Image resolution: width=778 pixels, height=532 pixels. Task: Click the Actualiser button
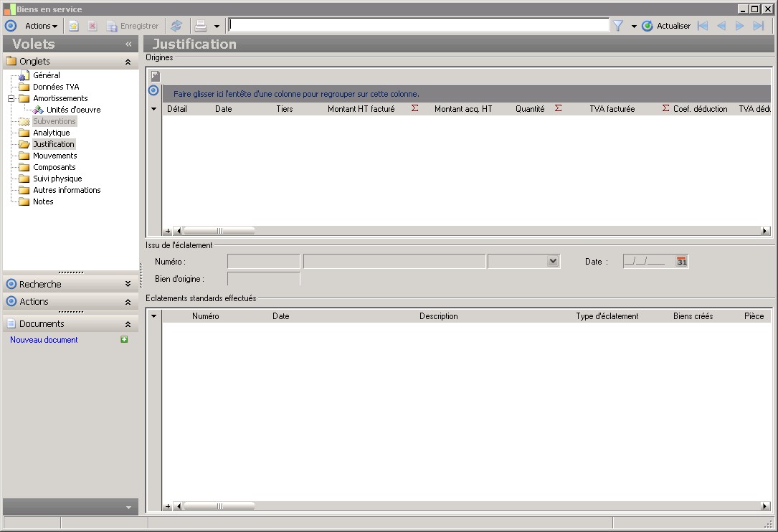pyautogui.click(x=667, y=26)
